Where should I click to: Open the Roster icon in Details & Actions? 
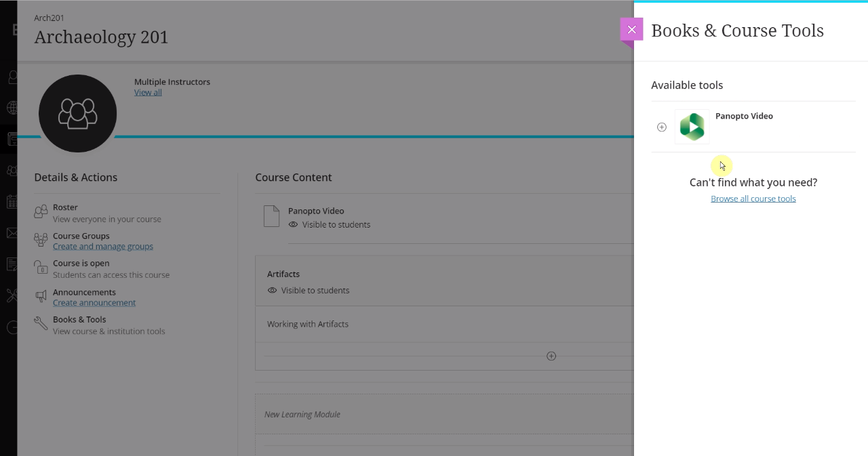pos(41,213)
